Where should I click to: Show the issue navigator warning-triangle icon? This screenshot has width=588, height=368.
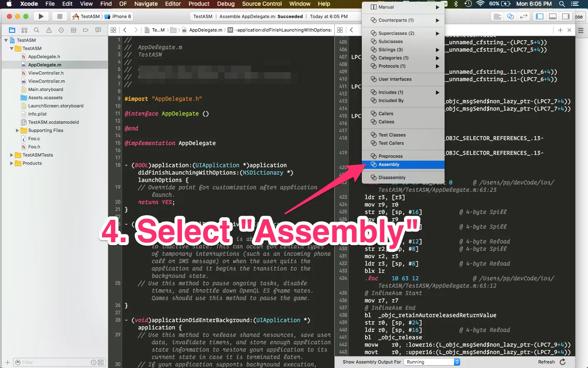(x=49, y=30)
